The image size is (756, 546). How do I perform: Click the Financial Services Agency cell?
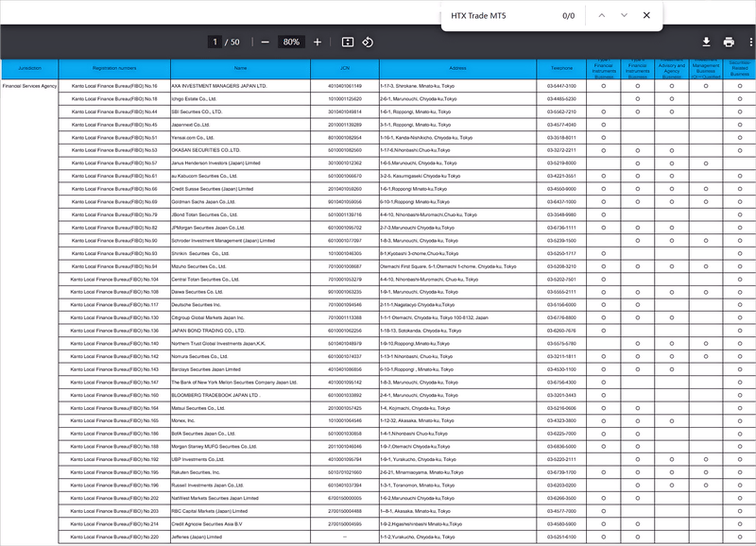[x=29, y=86]
